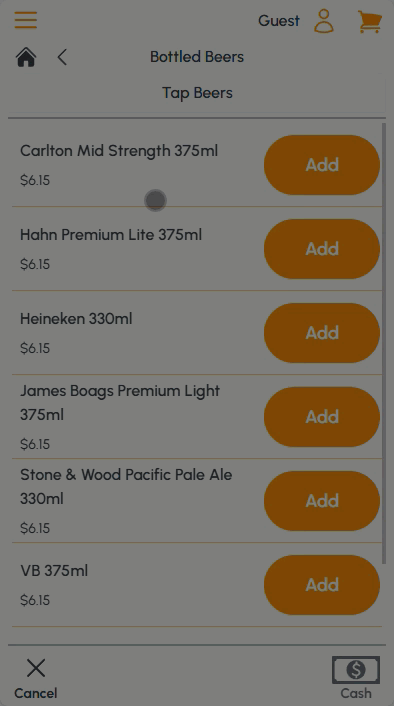This screenshot has height=706, width=394.
Task: Add James Boags Premium Light 375ml
Action: (322, 417)
